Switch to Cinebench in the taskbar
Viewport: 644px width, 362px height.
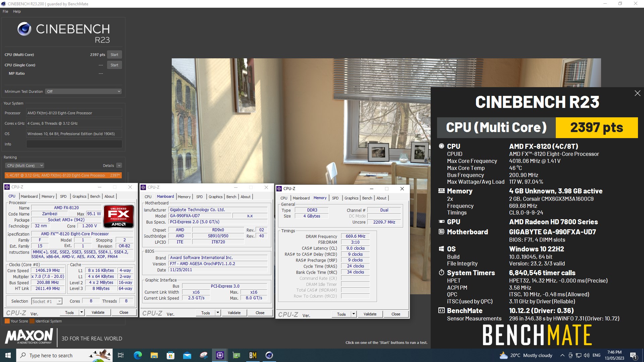(269, 355)
